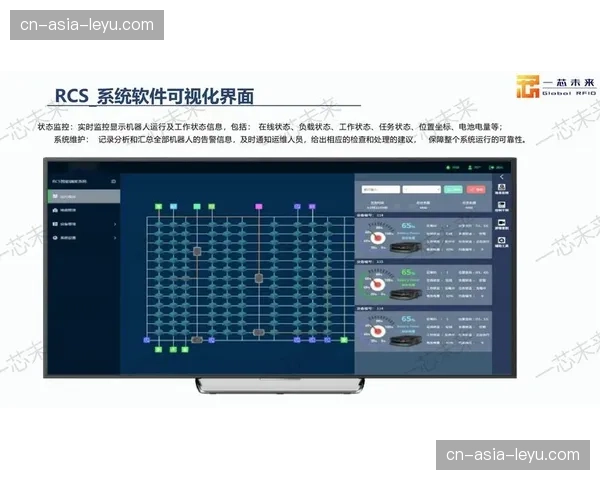Click the robot image on top robot card
The image size is (600, 480).
tap(406, 247)
